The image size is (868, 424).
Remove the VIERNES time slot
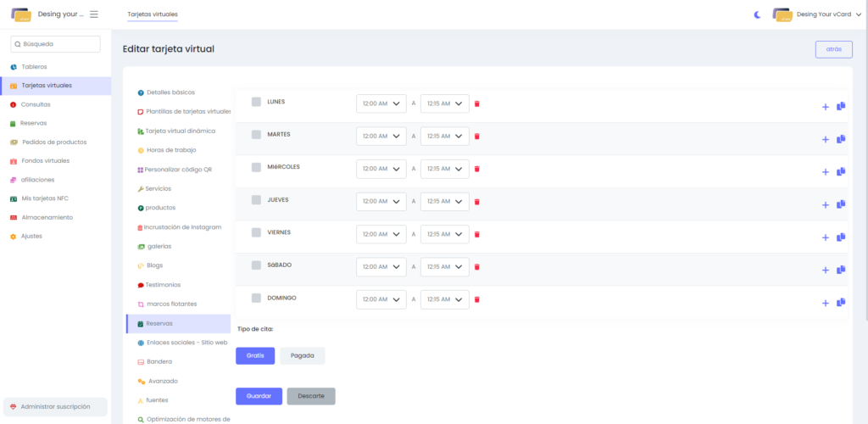pyautogui.click(x=476, y=234)
